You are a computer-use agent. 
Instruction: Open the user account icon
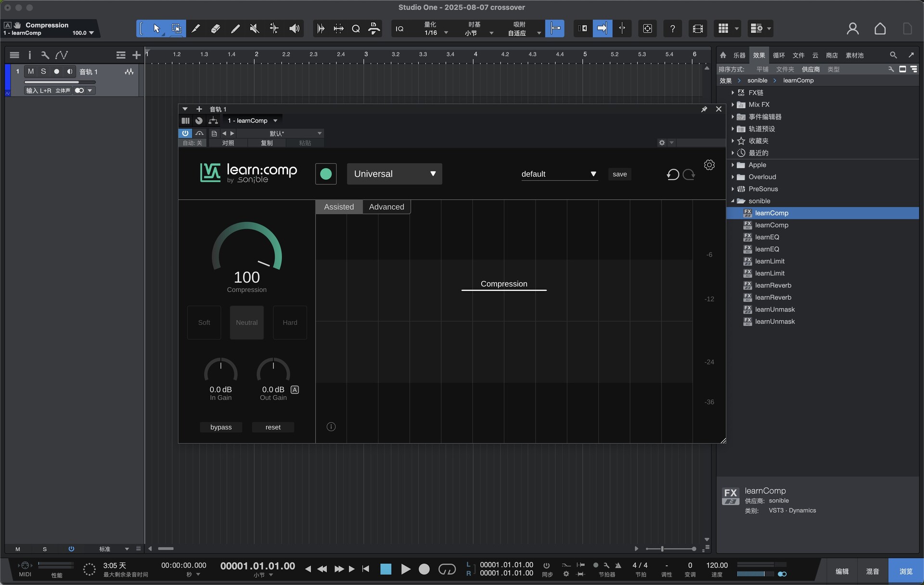point(853,28)
